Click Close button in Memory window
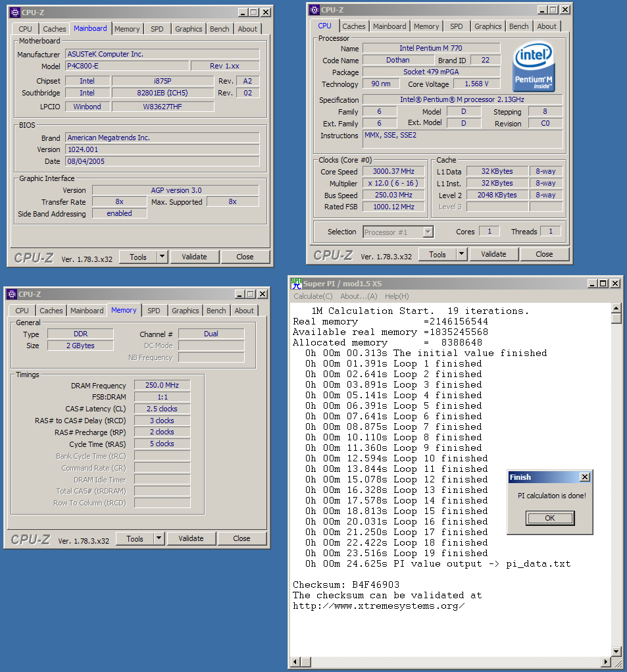This screenshot has height=672, width=627. pos(241,538)
